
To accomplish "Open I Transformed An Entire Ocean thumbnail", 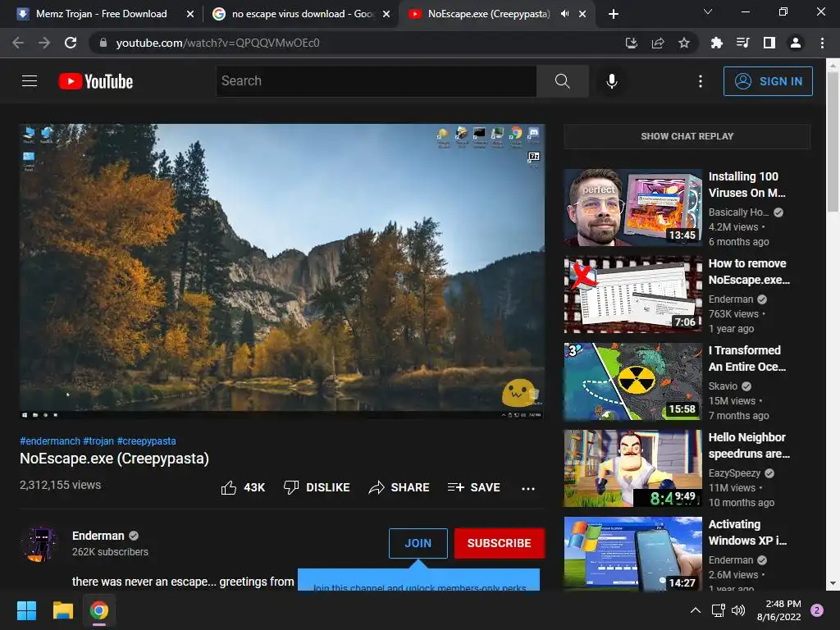I will 632,381.
